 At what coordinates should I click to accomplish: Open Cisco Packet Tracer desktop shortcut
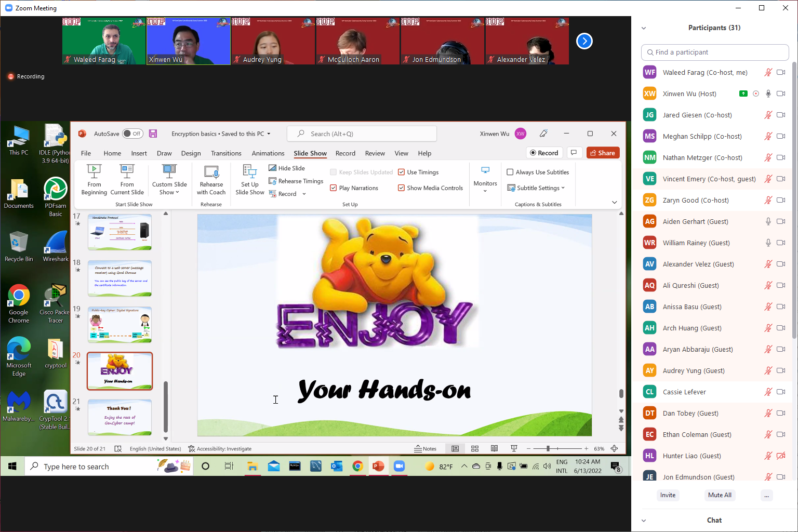(55, 304)
